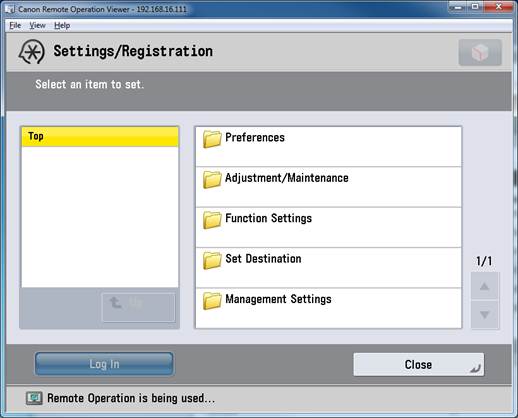Close the Remote Operation Viewer window
Viewport: 518px width, 418px height.
coord(498,7)
